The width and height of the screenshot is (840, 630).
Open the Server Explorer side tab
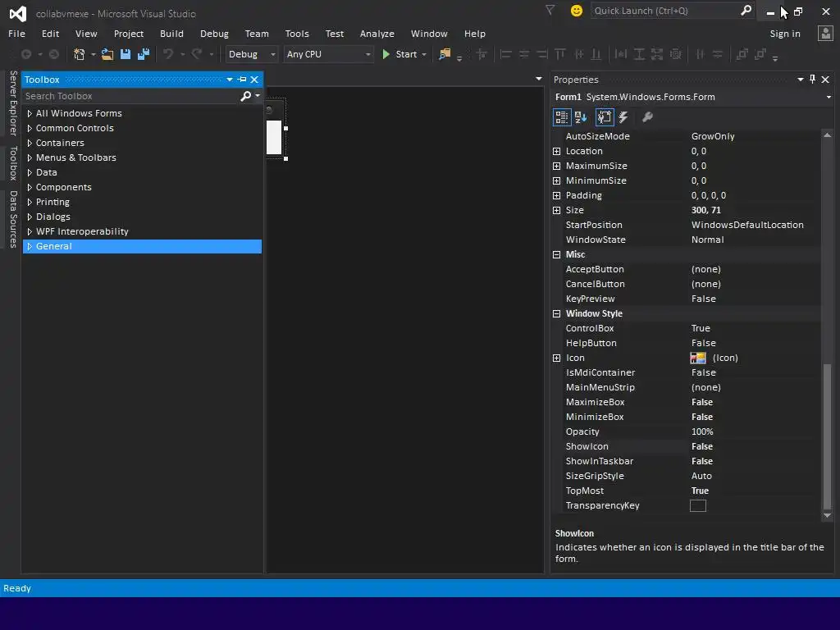tap(13, 103)
